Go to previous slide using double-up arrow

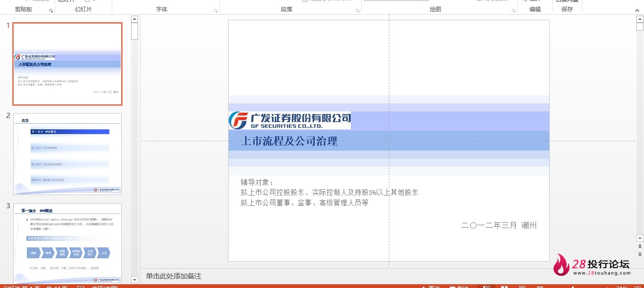click(640, 246)
